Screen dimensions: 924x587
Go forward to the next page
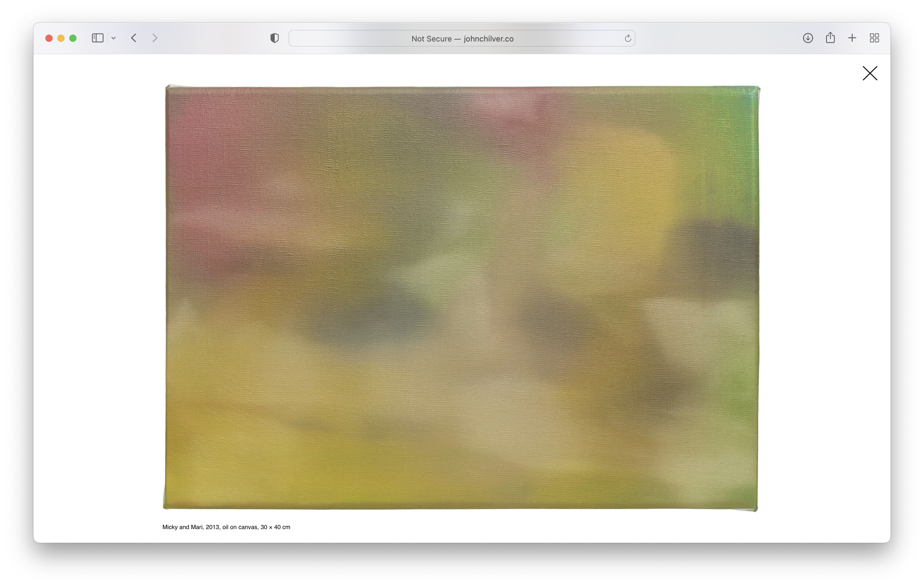pyautogui.click(x=155, y=38)
